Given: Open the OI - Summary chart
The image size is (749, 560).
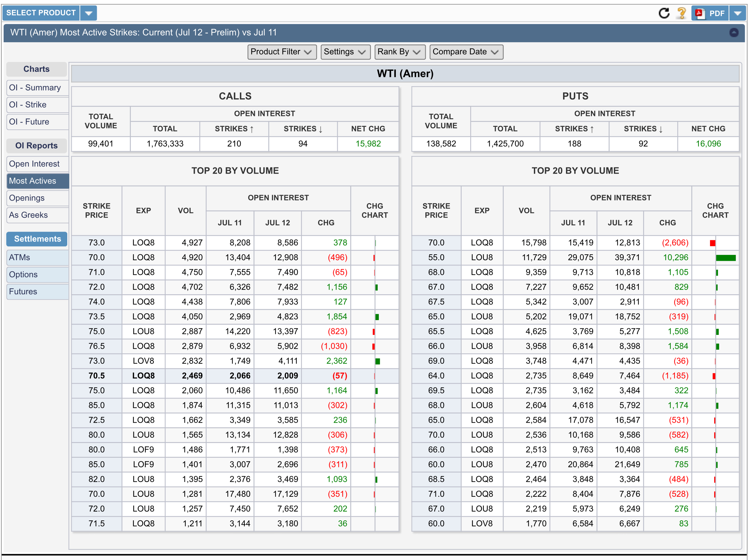Looking at the screenshot, I should (x=35, y=87).
